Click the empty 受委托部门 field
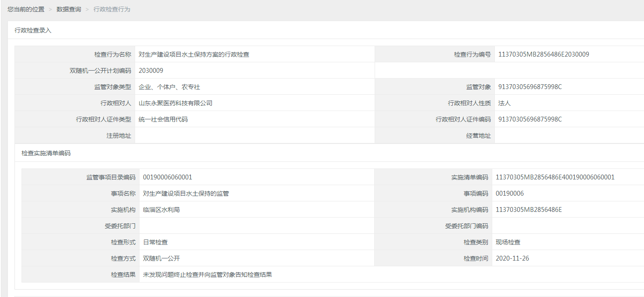 (256, 226)
